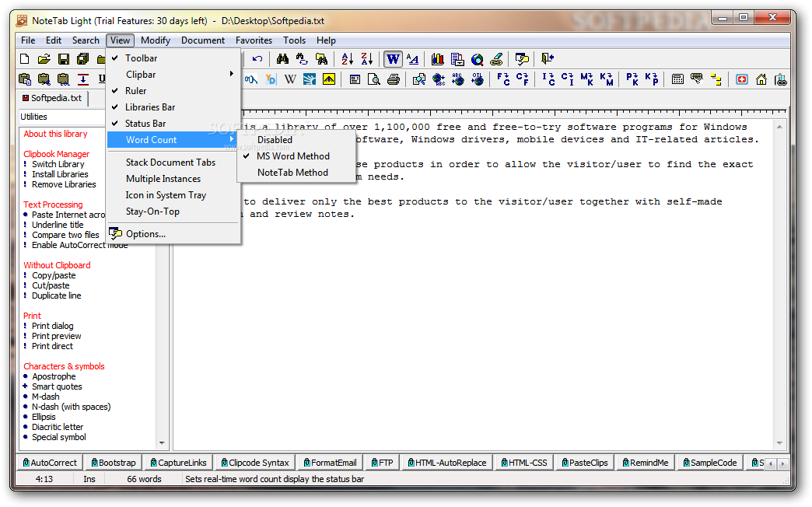812x507 pixels.
Task: Click the Fahrenheit to Celsius F-C icon
Action: coord(503,79)
